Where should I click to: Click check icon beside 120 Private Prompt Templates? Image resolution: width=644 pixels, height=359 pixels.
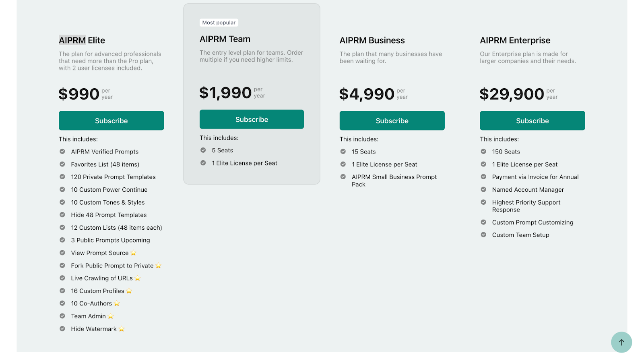pos(62,177)
